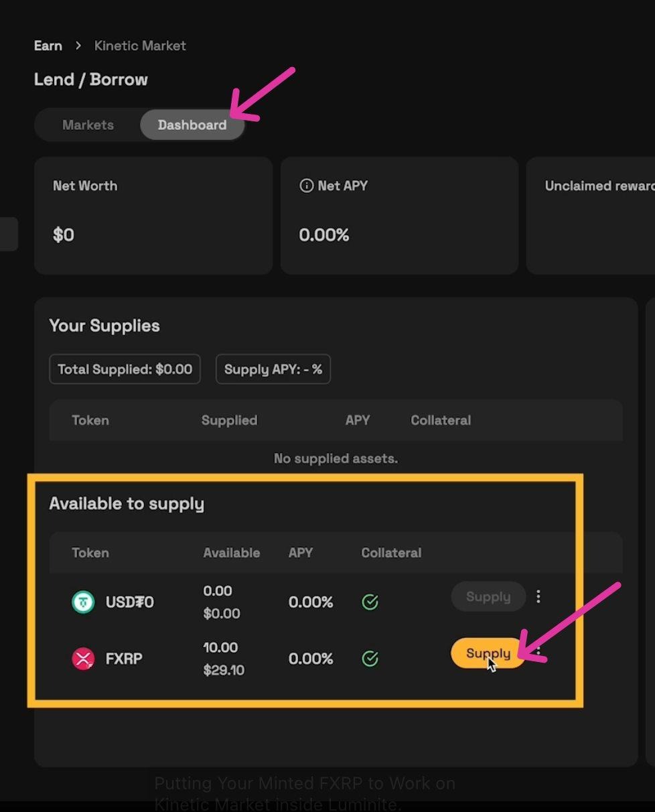Click the greyed Supply button for USD₮0
This screenshot has height=812, width=655.
click(488, 596)
